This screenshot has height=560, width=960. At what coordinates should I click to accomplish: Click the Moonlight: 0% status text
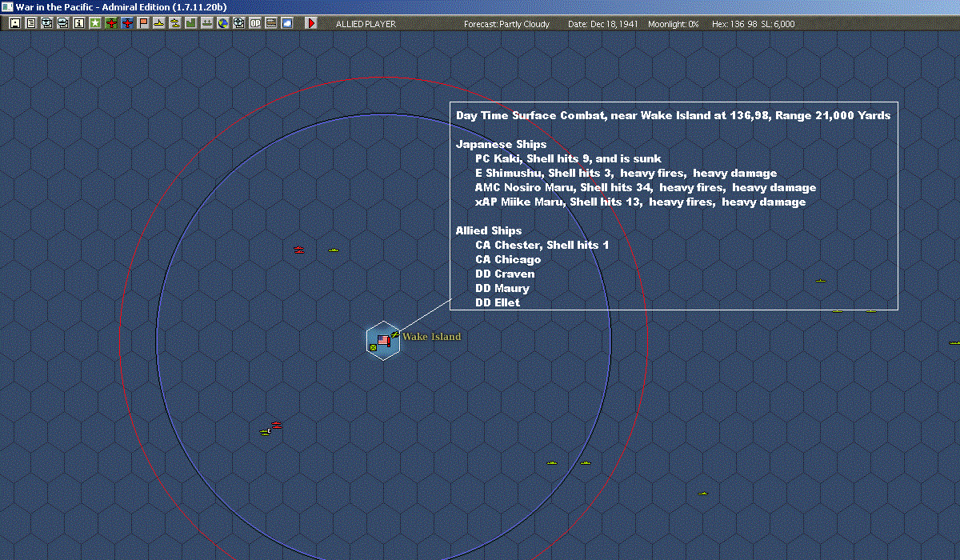[674, 24]
